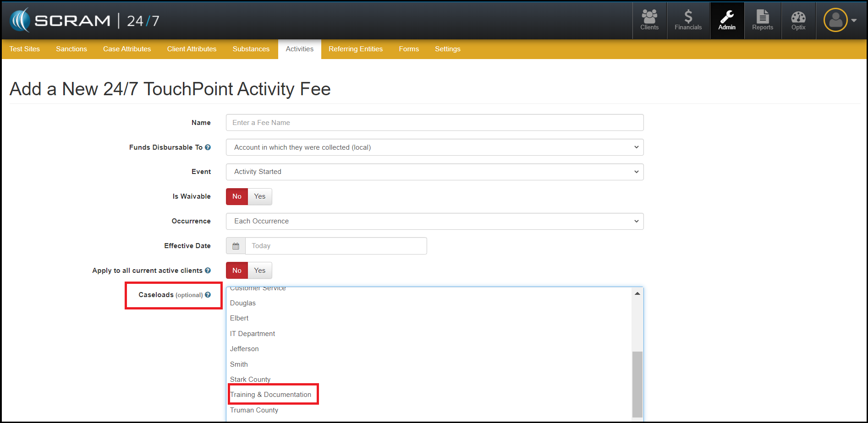Expand the Occurrence dropdown
This screenshot has width=868, height=423.
(x=434, y=222)
